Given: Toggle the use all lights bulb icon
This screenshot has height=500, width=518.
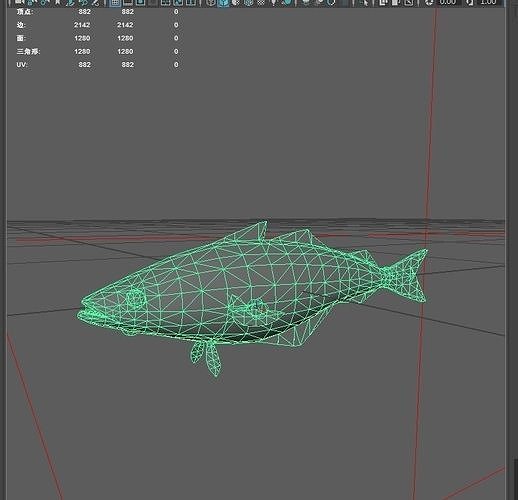Looking at the screenshot, I should 273,3.
